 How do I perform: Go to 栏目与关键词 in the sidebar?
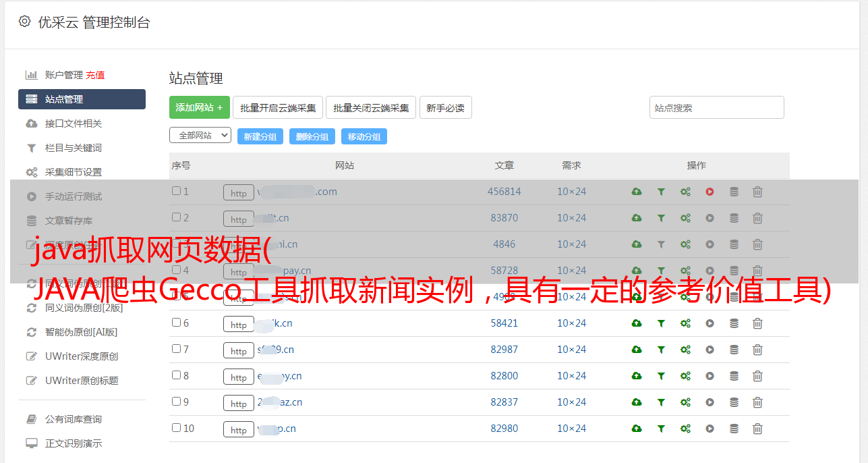click(74, 148)
